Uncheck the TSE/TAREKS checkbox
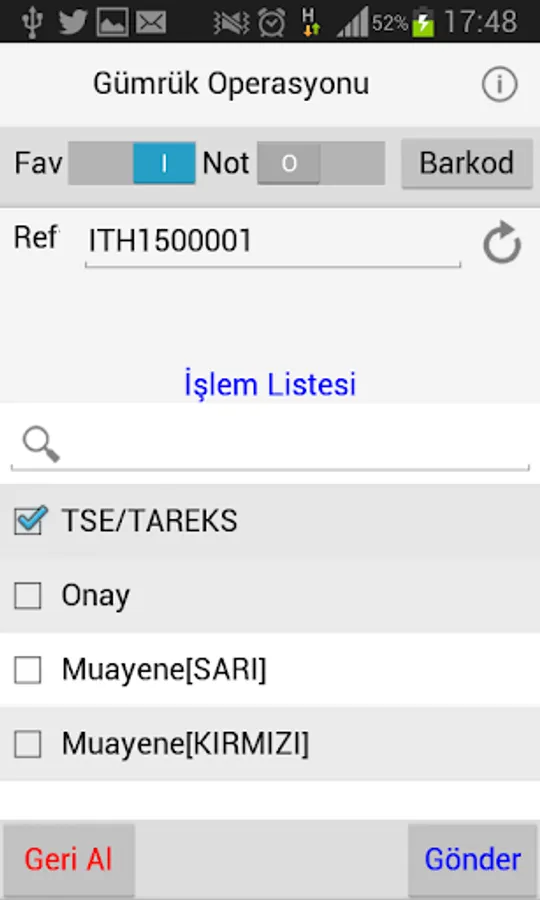 [28, 521]
